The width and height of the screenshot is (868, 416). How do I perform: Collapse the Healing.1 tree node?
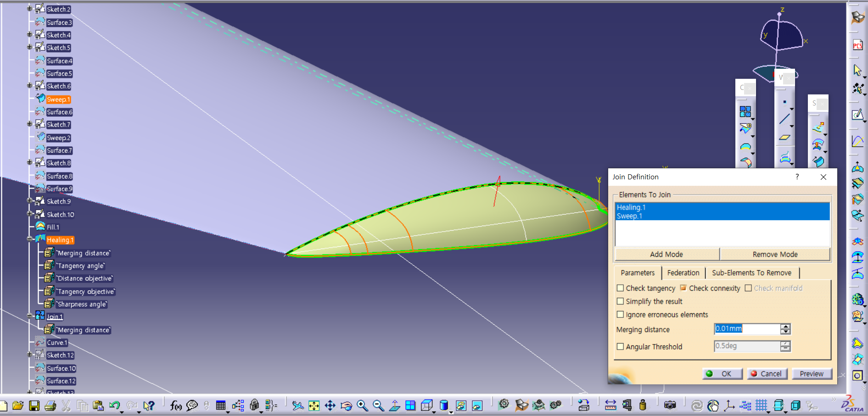(x=29, y=239)
